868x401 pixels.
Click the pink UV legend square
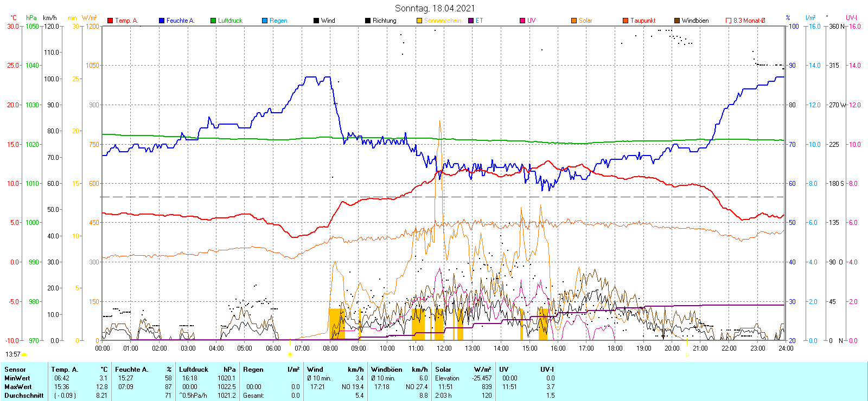click(x=522, y=21)
